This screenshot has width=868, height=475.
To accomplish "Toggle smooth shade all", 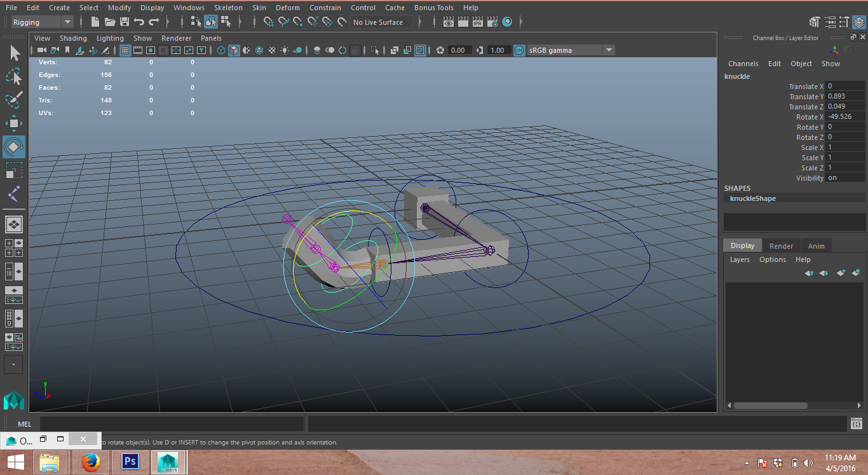I will [x=234, y=50].
